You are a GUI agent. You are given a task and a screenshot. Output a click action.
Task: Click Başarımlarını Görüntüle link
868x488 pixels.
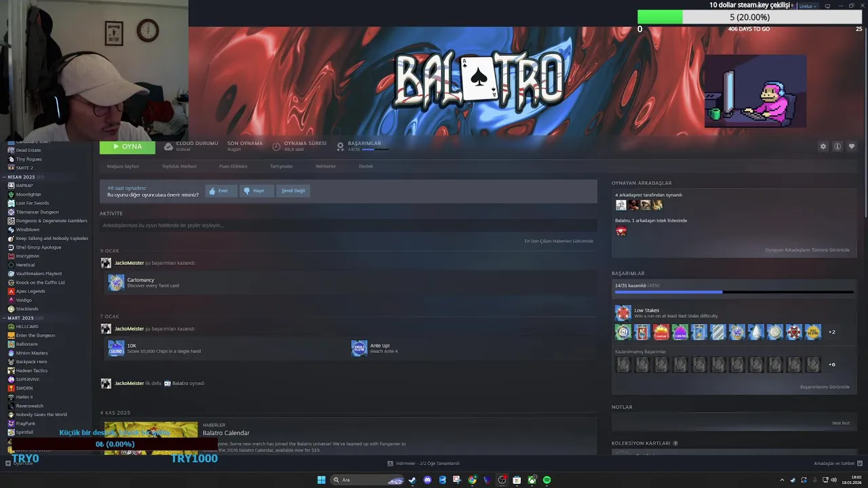(x=825, y=387)
